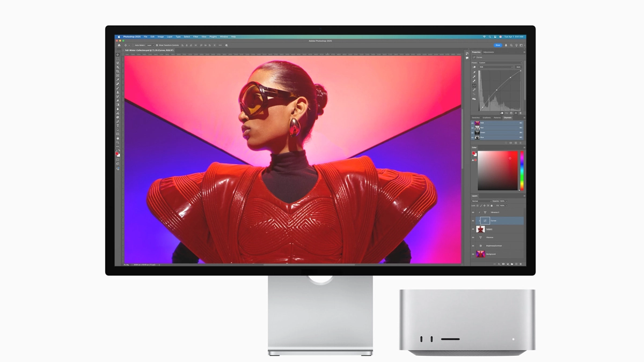Select draw-to-modify curve pencil tool
The height and width of the screenshot is (362, 644).
(x=474, y=90)
